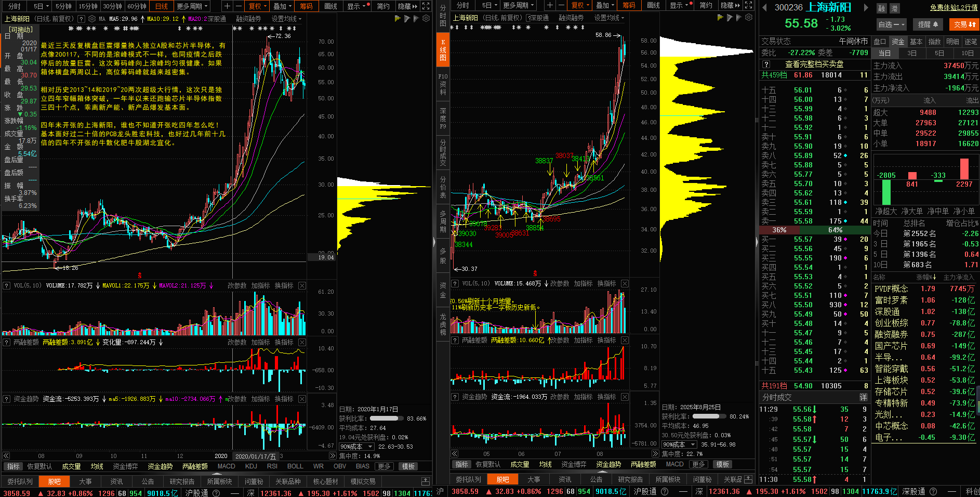Toggle 成交量 indicator in the left indicator bar
This screenshot has width=980, height=497.
pyautogui.click(x=71, y=466)
